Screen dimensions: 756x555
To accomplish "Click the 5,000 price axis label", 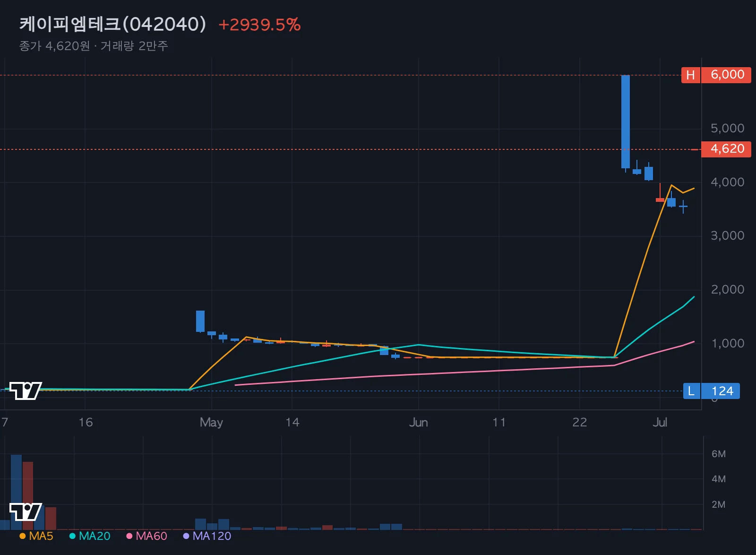I will [x=727, y=128].
